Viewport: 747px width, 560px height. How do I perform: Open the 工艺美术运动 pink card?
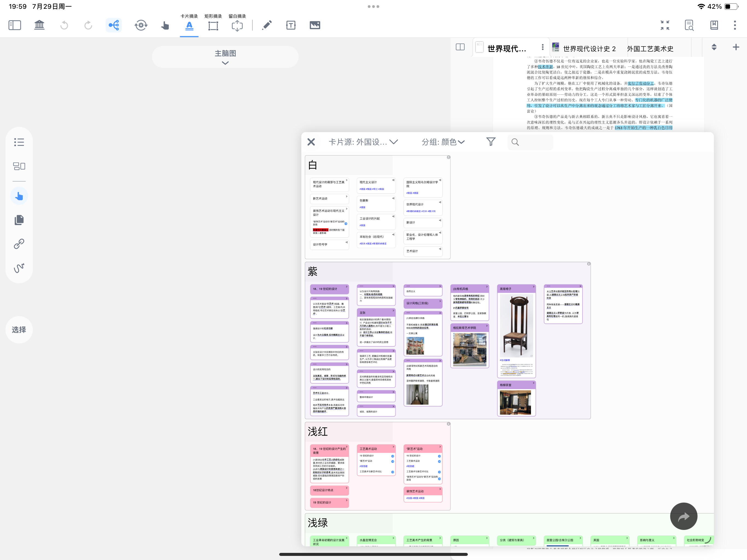point(376,460)
